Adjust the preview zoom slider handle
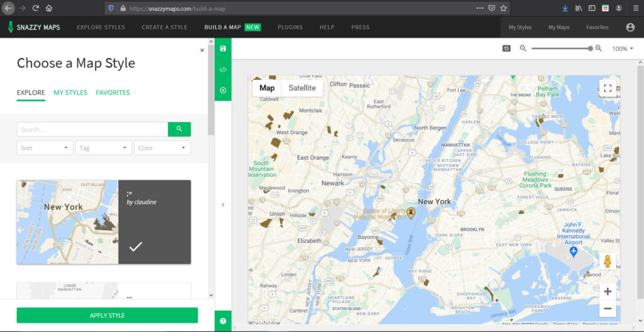 (590, 48)
